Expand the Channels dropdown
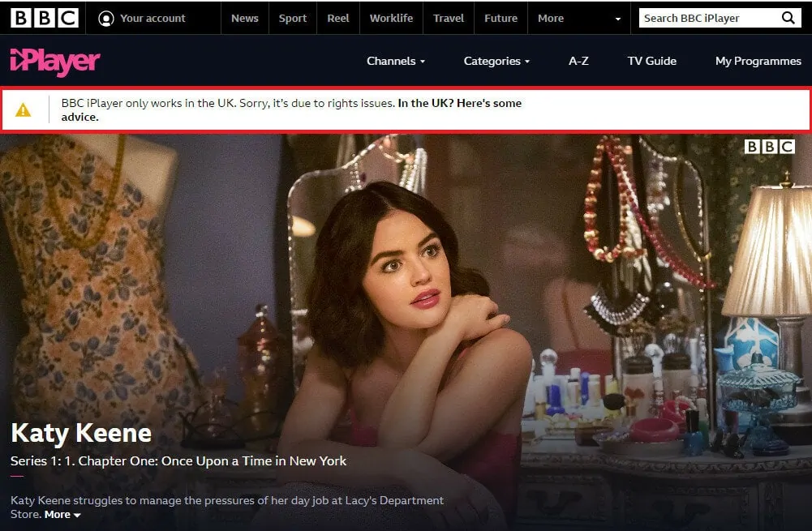 396,61
